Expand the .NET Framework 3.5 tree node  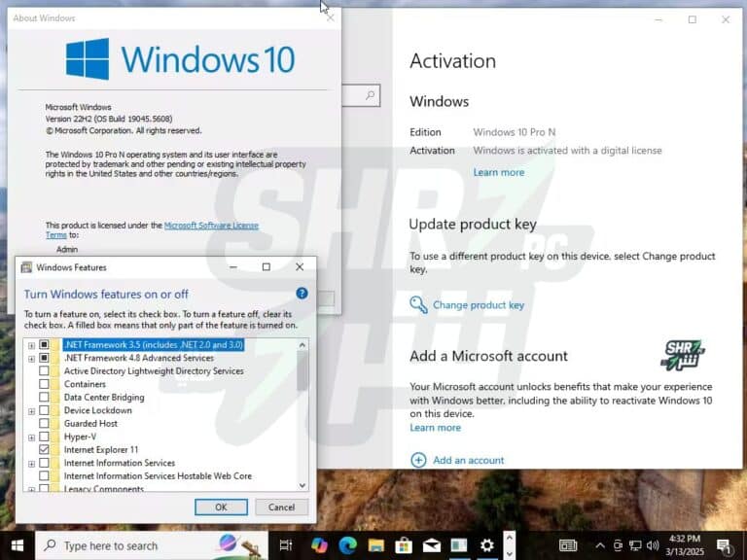coord(31,345)
